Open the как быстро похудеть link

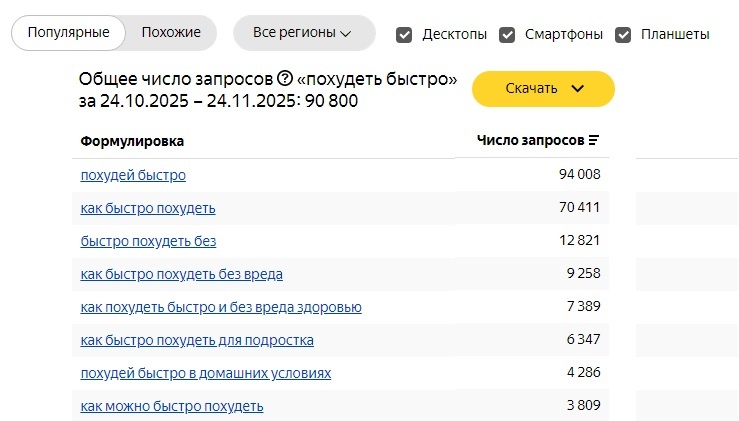(148, 208)
